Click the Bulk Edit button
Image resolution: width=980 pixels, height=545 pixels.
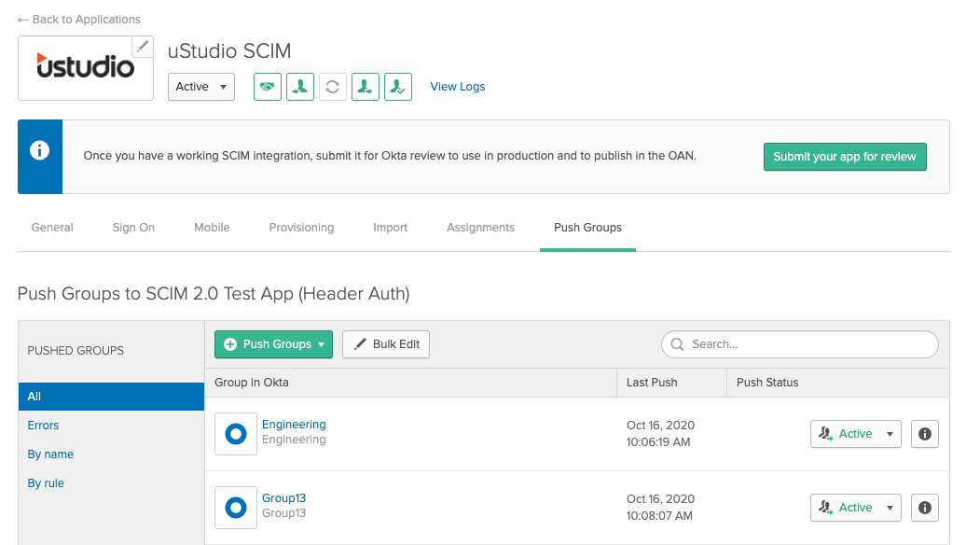(386, 344)
